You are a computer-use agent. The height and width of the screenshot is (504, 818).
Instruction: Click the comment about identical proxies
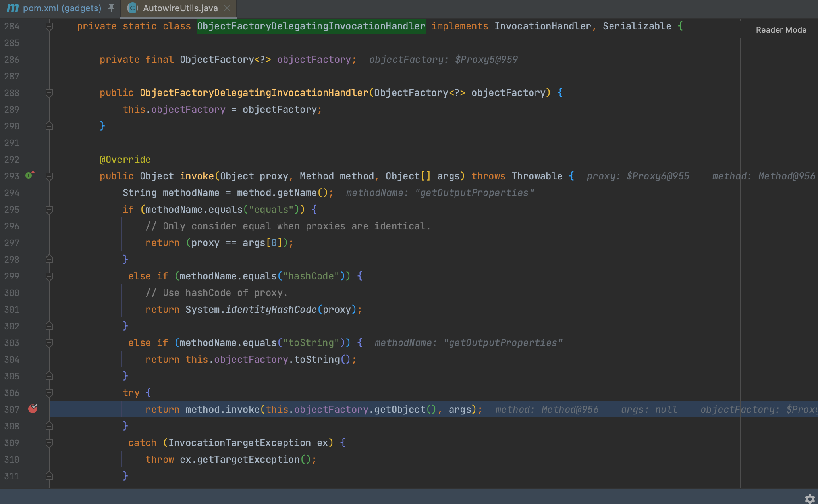coord(288,226)
